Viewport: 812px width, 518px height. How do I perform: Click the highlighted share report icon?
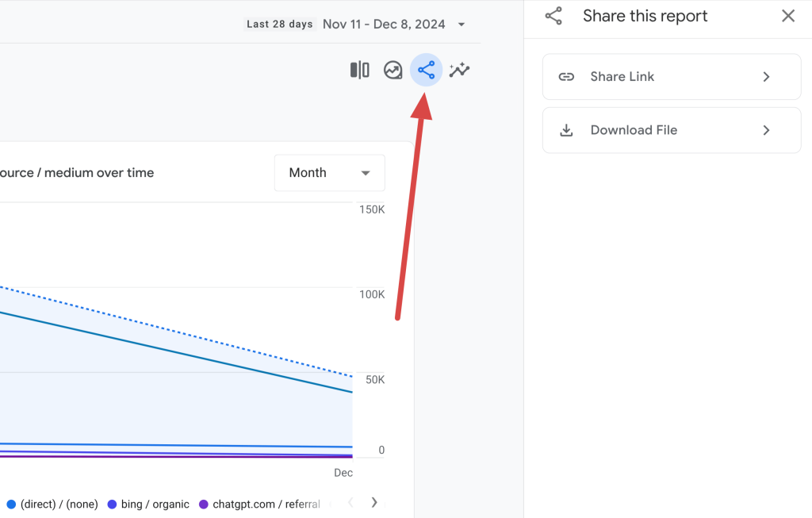click(x=426, y=70)
